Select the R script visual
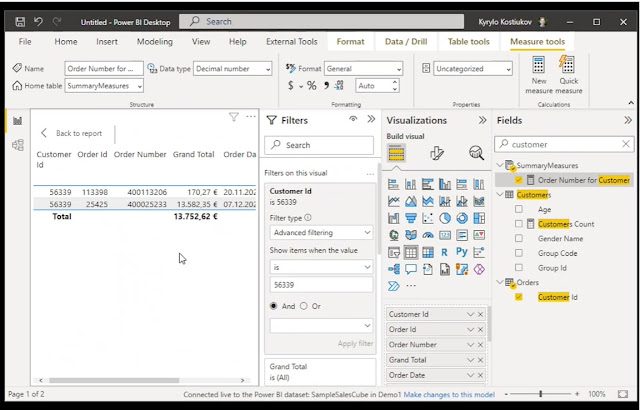The image size is (640, 410). click(445, 253)
